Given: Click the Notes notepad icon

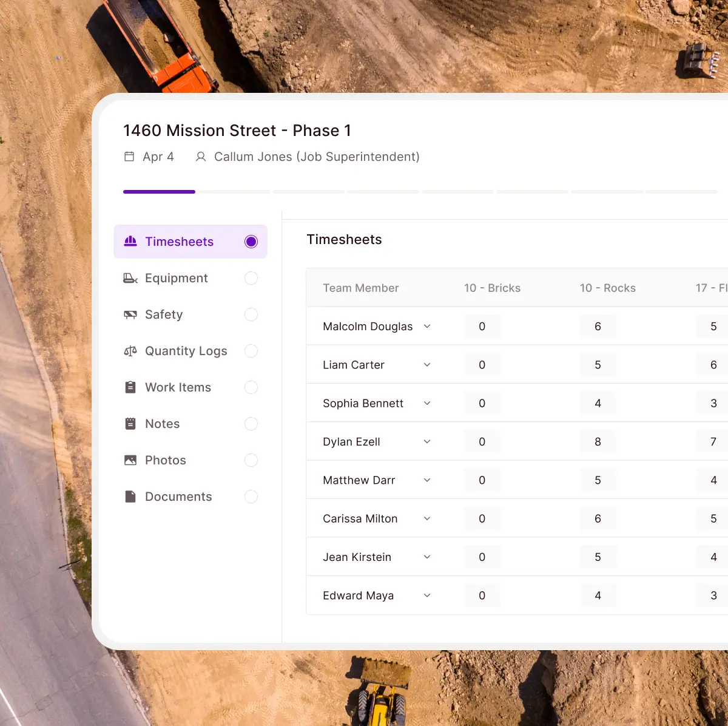Looking at the screenshot, I should pyautogui.click(x=130, y=424).
